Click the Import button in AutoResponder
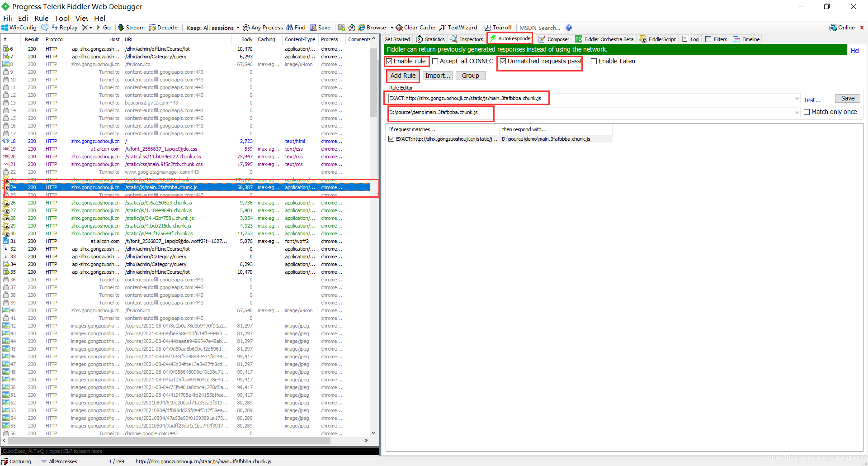The width and height of the screenshot is (868, 466). pyautogui.click(x=437, y=76)
